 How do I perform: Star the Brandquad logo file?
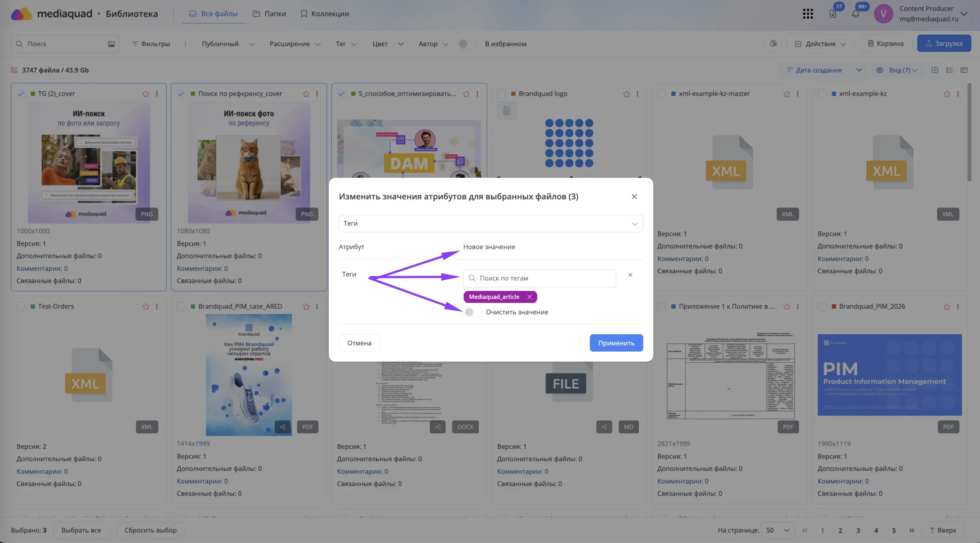(x=626, y=94)
